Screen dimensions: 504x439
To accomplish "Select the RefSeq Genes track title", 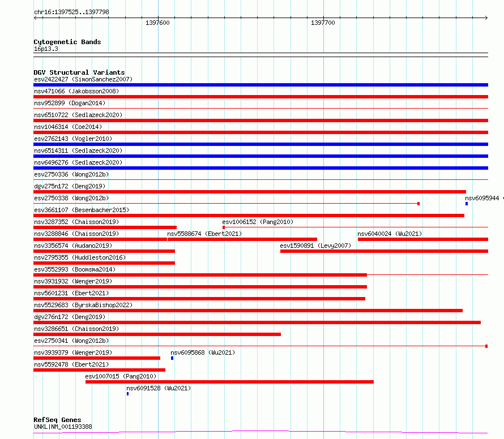I will (x=58, y=420).
